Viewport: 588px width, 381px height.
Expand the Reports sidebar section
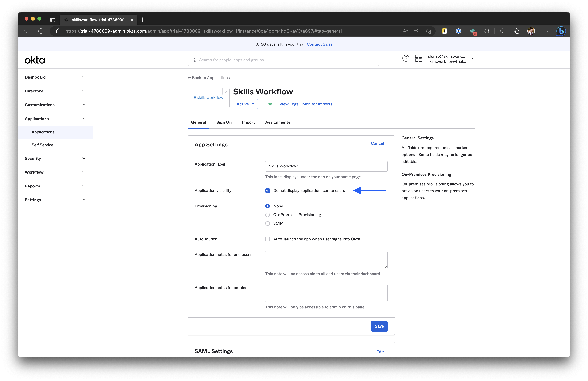(x=55, y=186)
